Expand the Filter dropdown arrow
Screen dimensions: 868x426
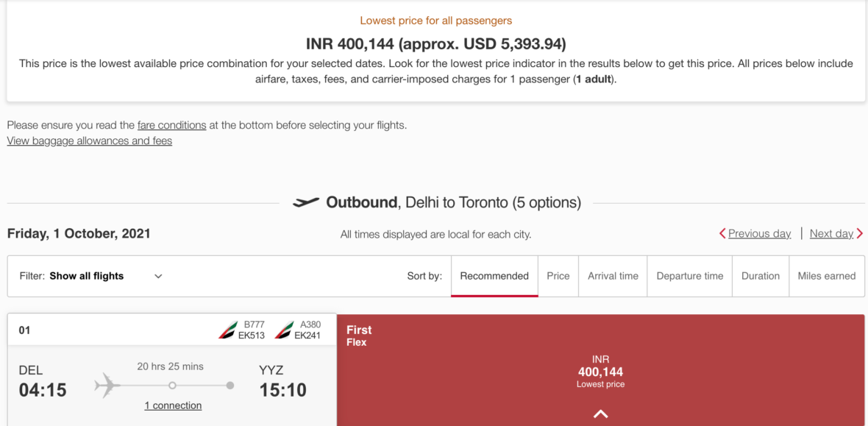pos(157,276)
